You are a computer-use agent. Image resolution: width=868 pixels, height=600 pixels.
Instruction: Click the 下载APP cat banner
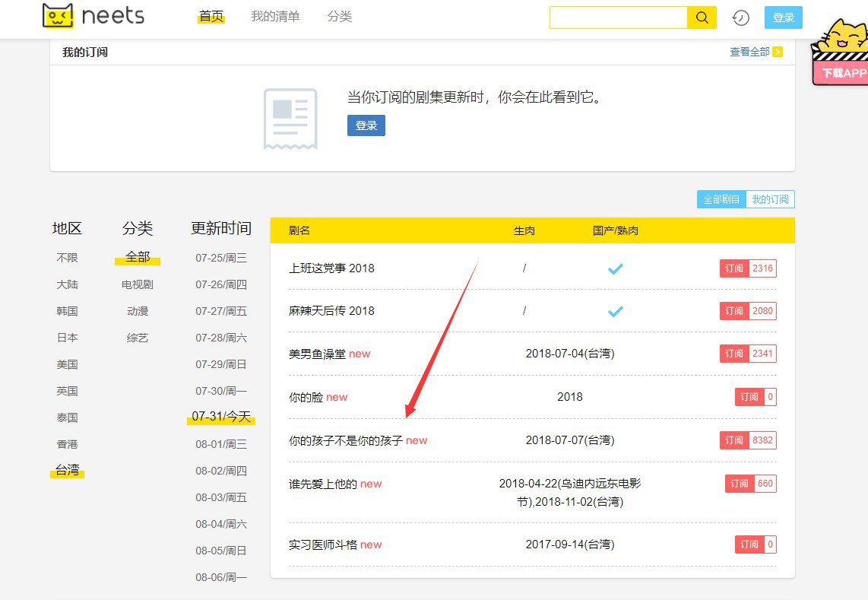pos(840,55)
